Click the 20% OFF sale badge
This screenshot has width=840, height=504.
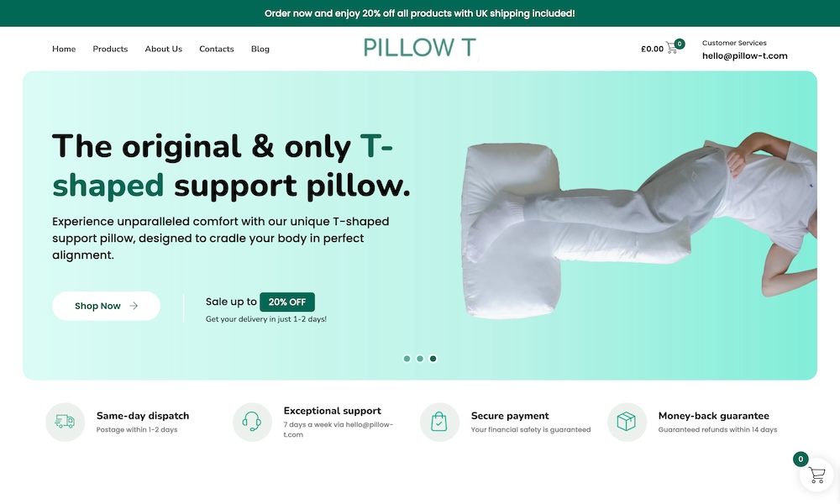(x=287, y=302)
